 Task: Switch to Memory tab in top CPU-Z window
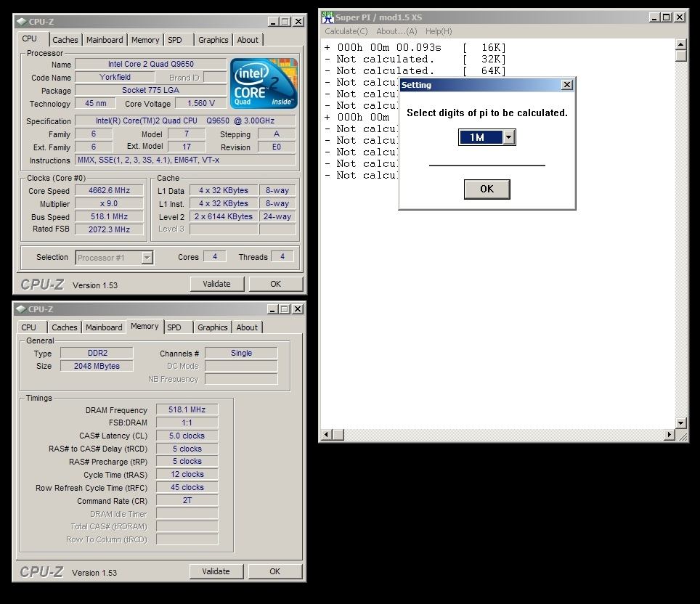pos(145,40)
